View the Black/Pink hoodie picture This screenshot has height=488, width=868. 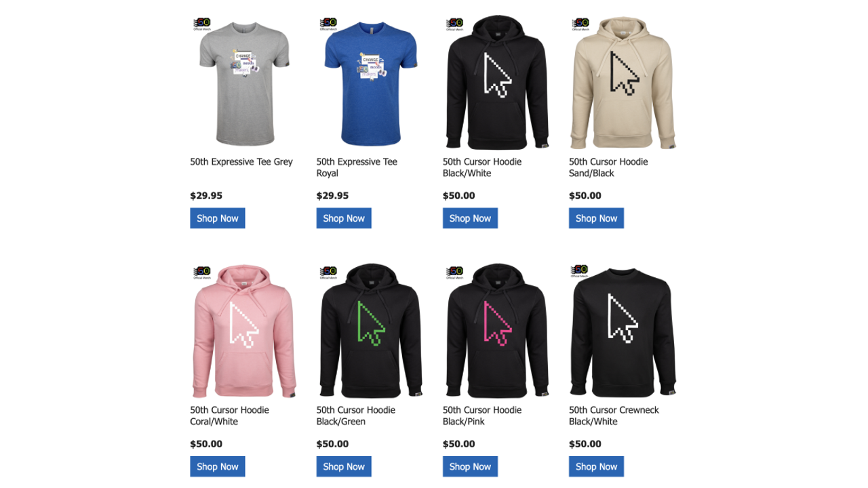[x=497, y=331]
